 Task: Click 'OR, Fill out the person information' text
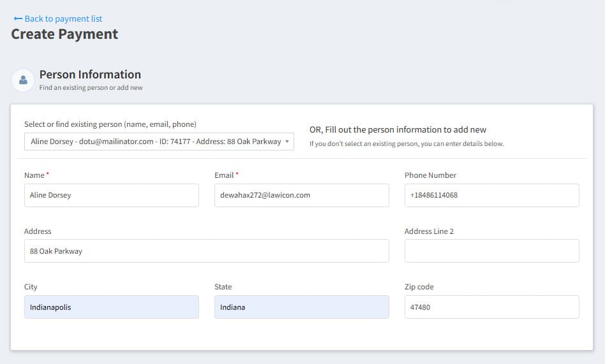(398, 129)
